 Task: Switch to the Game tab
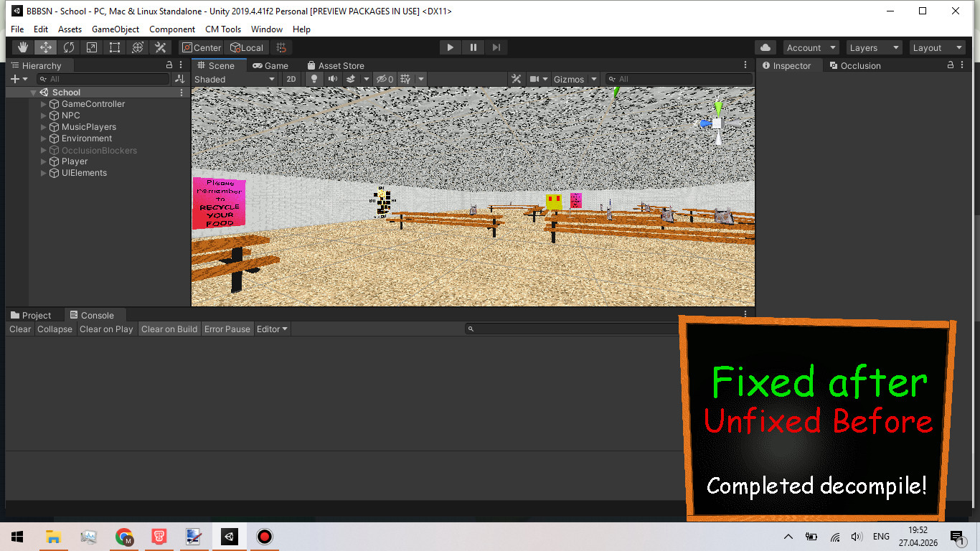(270, 65)
